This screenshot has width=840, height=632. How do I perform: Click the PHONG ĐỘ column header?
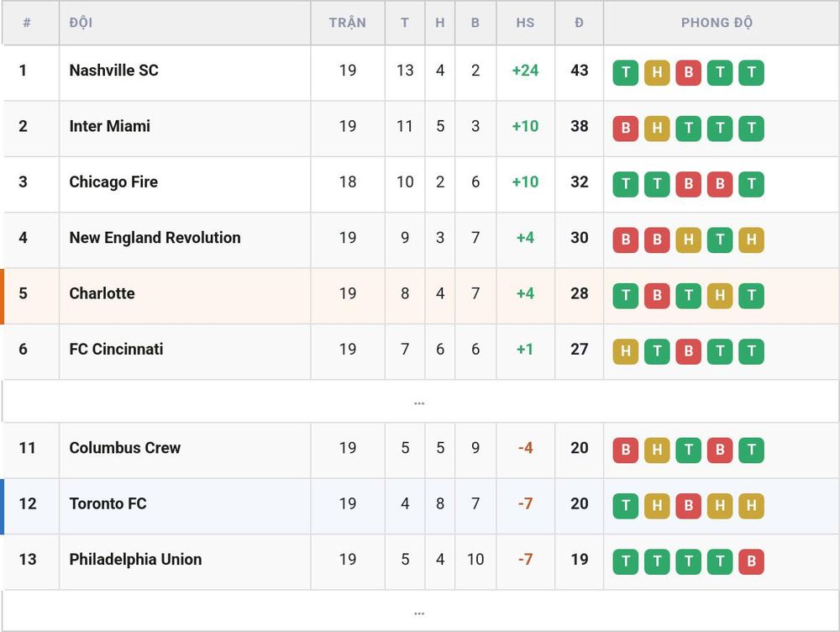point(717,23)
